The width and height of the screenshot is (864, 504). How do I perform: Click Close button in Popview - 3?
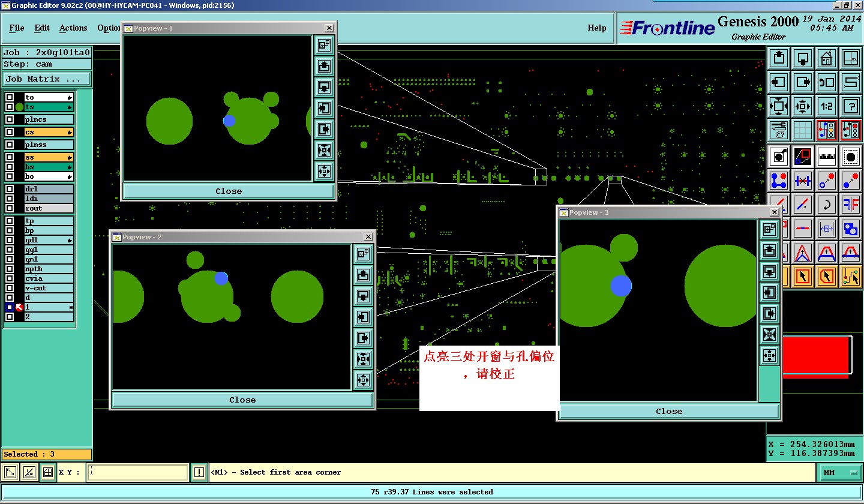click(x=669, y=411)
